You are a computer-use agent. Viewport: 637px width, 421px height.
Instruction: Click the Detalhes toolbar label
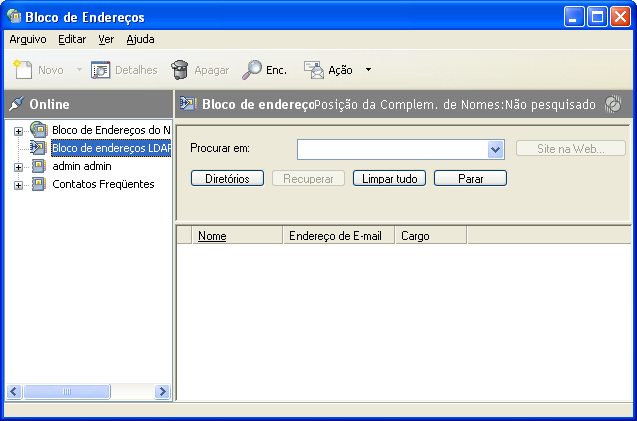(136, 70)
